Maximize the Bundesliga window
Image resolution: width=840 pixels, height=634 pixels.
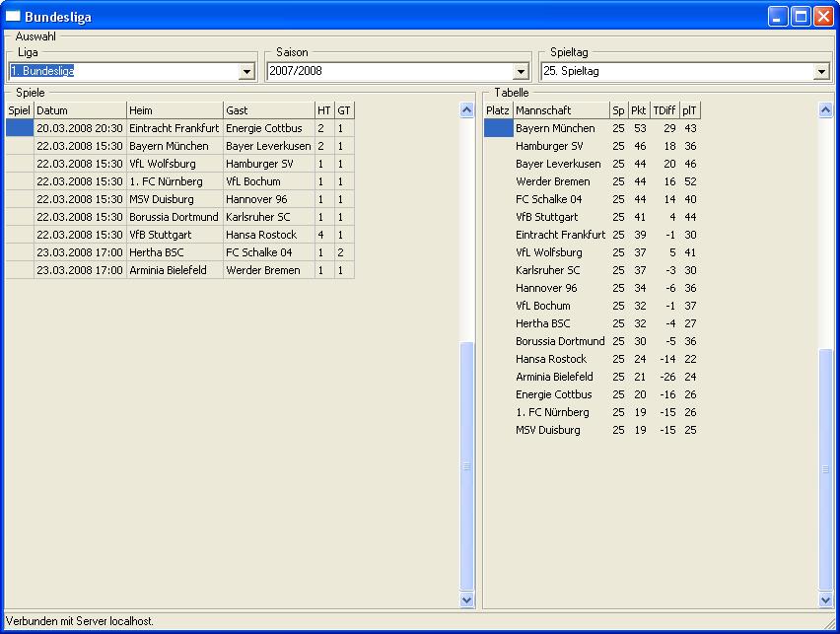[x=801, y=17]
